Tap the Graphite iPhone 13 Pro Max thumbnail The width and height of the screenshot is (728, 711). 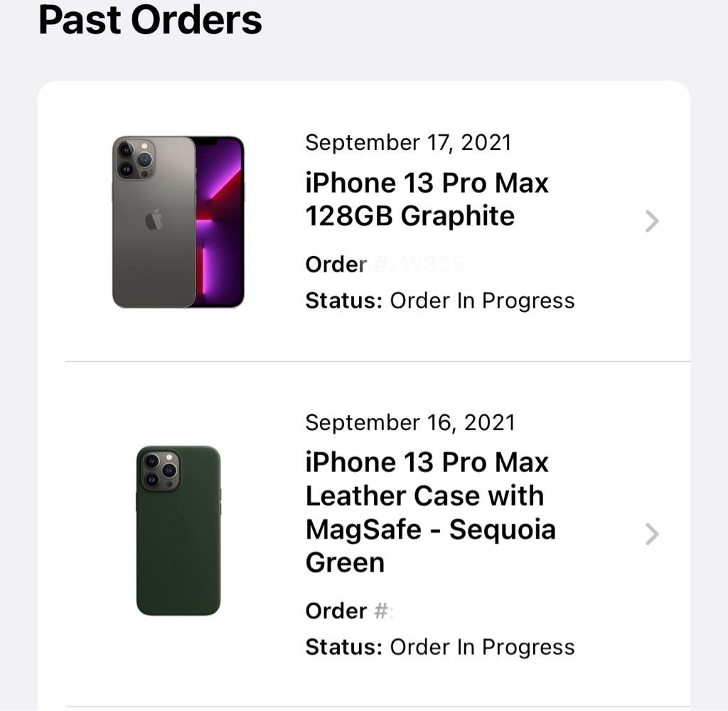point(178,222)
